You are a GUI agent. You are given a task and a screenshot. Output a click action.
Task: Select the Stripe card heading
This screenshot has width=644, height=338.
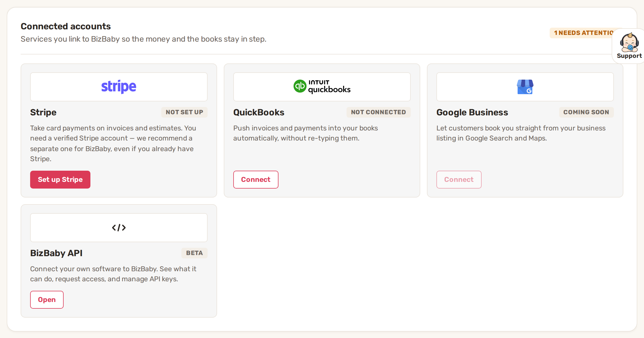(x=43, y=112)
